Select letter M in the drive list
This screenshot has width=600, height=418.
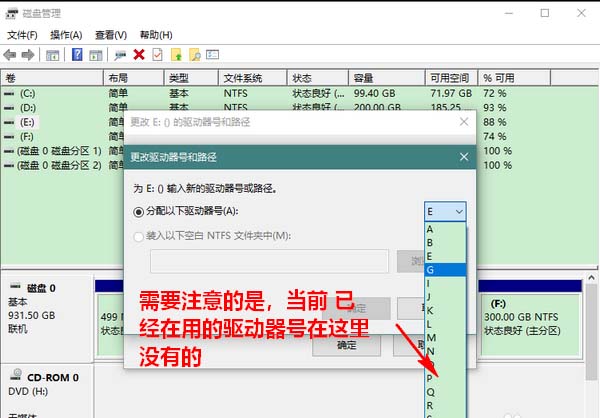pyautogui.click(x=431, y=338)
